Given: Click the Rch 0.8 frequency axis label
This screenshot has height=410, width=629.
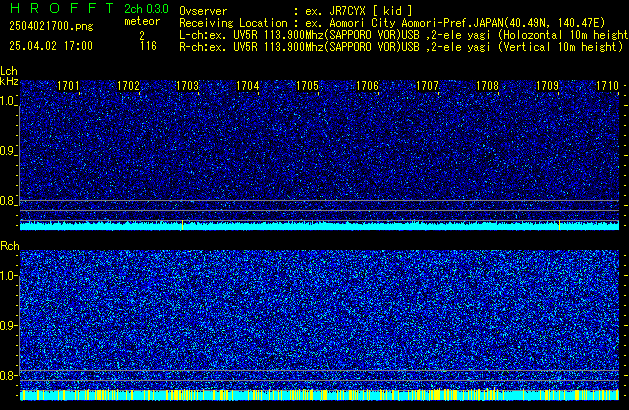Looking at the screenshot, I should point(8,375).
